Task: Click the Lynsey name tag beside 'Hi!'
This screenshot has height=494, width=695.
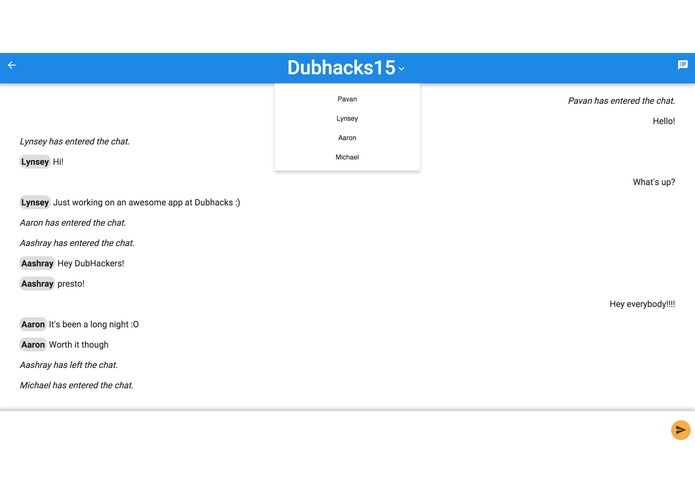Action: pos(35,162)
